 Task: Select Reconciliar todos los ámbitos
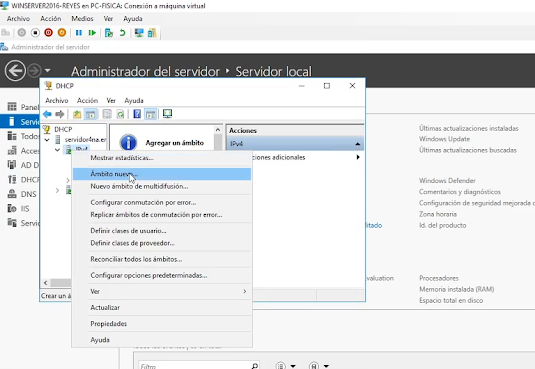point(162,259)
